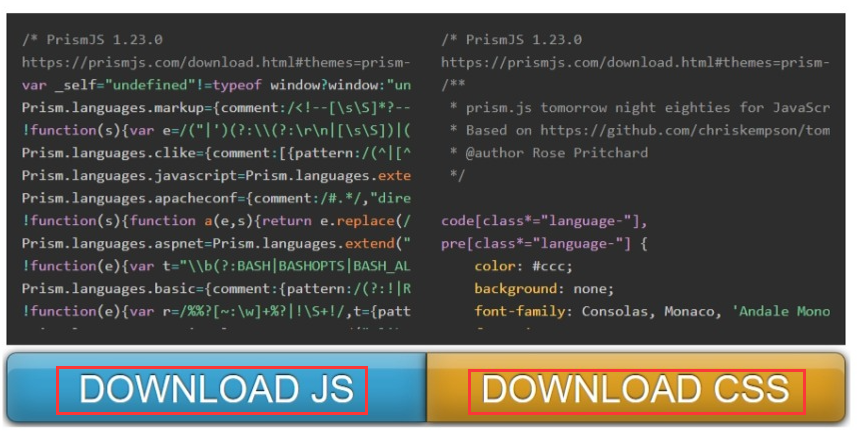Image resolution: width=862 pixels, height=448 pixels.
Task: Click the Prism.languages.clike code line
Action: click(x=216, y=152)
